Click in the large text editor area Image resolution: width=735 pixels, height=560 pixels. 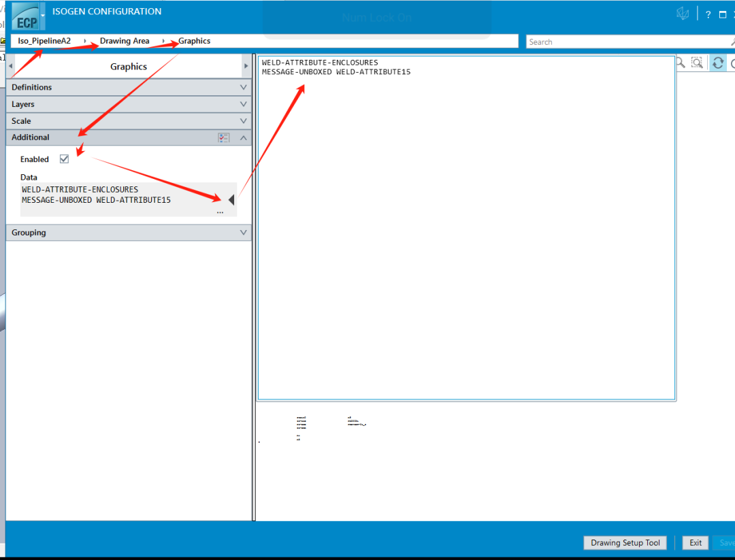466,228
